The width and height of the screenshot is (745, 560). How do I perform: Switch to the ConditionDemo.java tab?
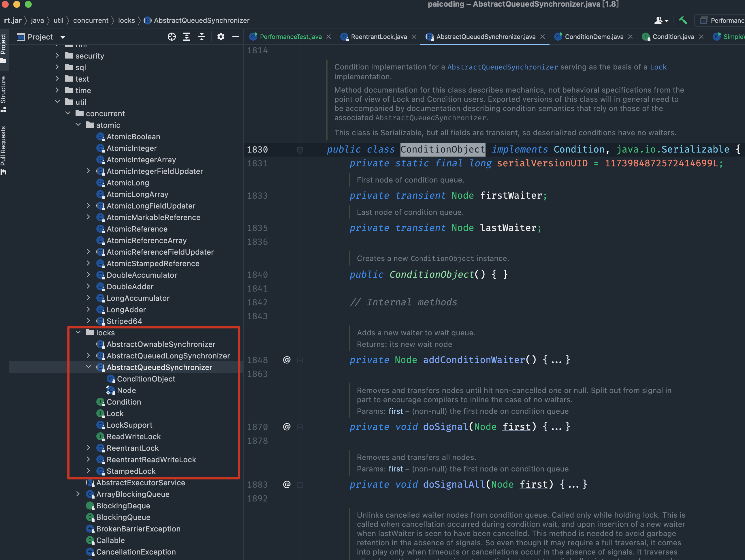tap(594, 37)
